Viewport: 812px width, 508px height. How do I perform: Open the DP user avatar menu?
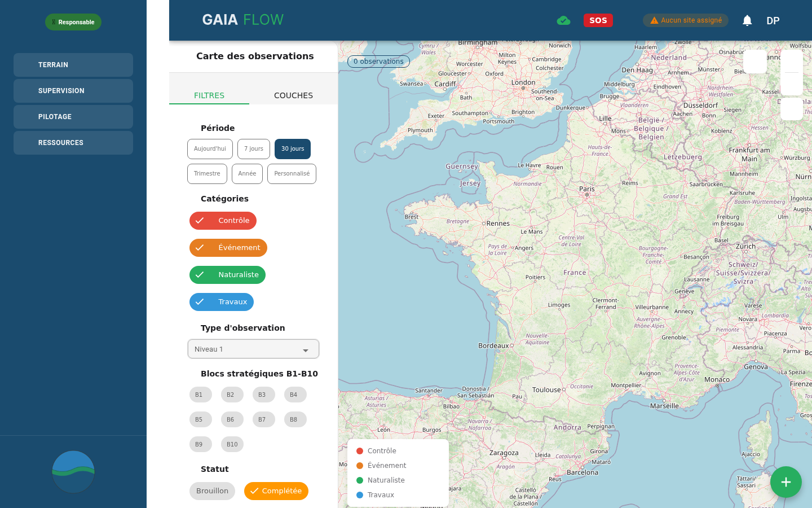tap(773, 21)
